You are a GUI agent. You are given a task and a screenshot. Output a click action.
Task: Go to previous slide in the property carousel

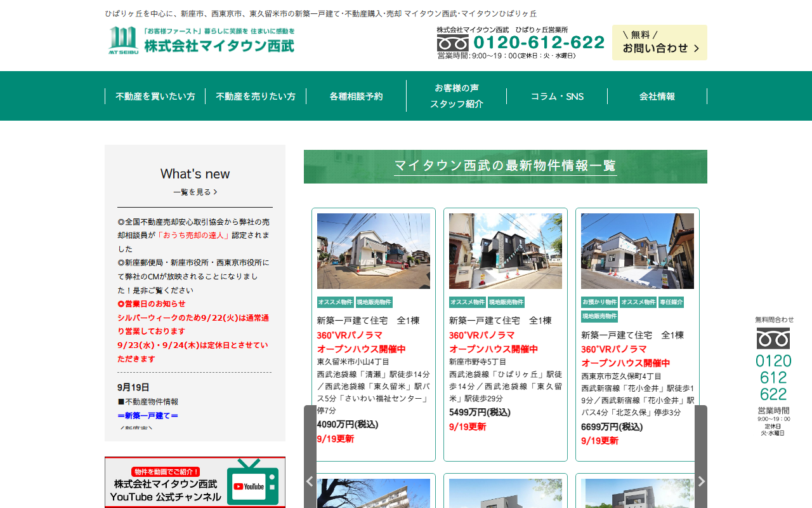pyautogui.click(x=310, y=481)
